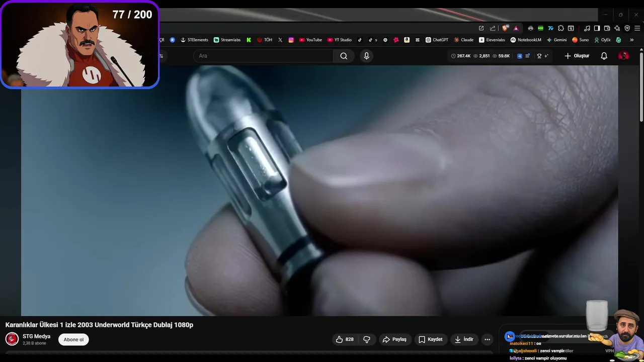
Task: Click the Oluştur create button
Action: pos(577,56)
